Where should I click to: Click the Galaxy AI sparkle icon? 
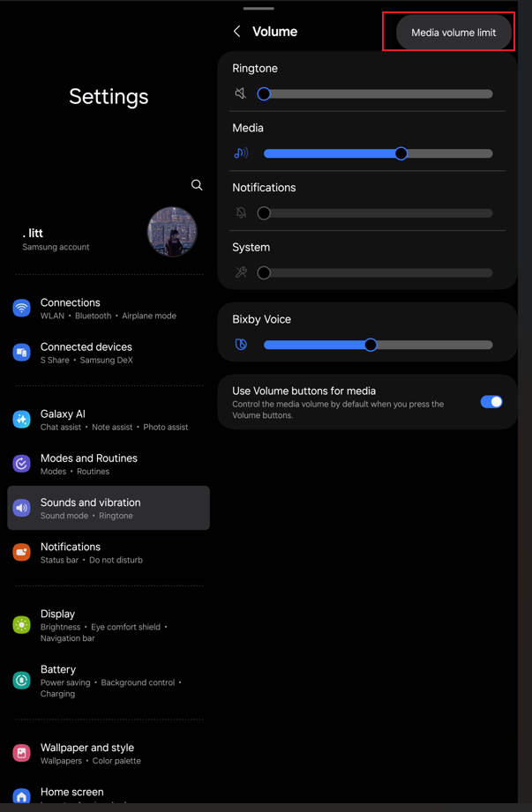click(21, 419)
